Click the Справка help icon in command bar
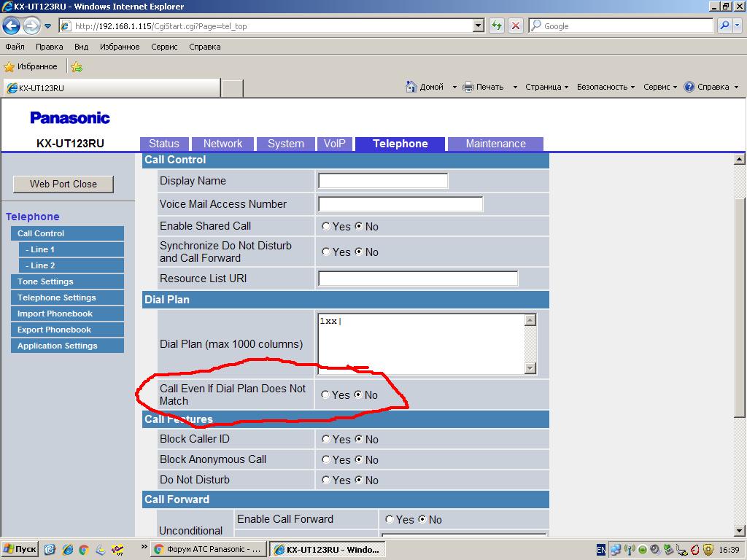Screen dimensions: 747x560 [x=689, y=87]
